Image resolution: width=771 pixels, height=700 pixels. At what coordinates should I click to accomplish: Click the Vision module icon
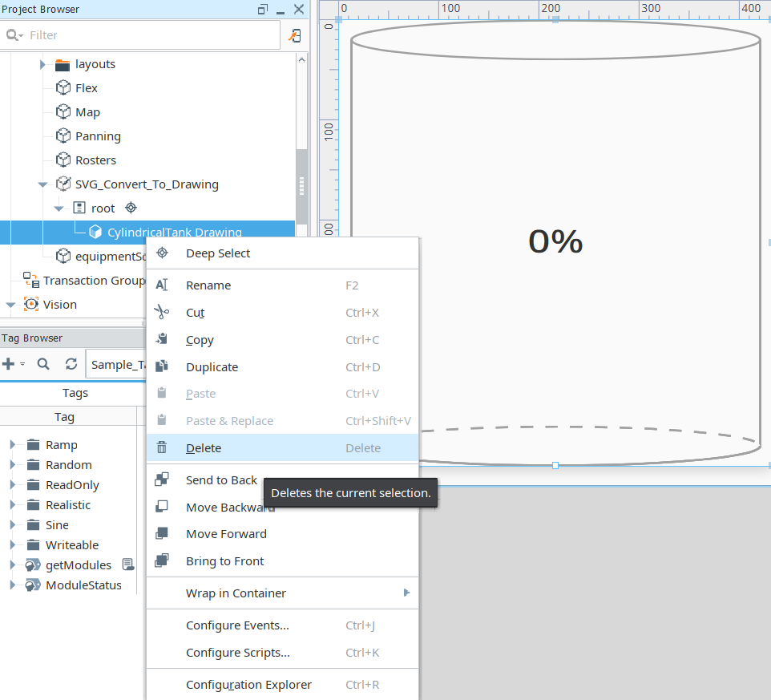point(30,304)
